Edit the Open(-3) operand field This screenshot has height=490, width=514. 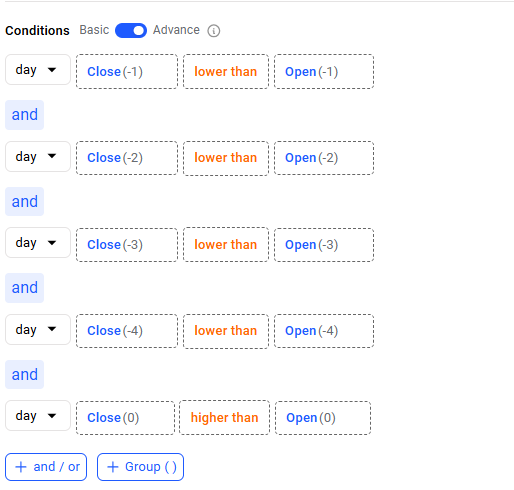coord(324,245)
